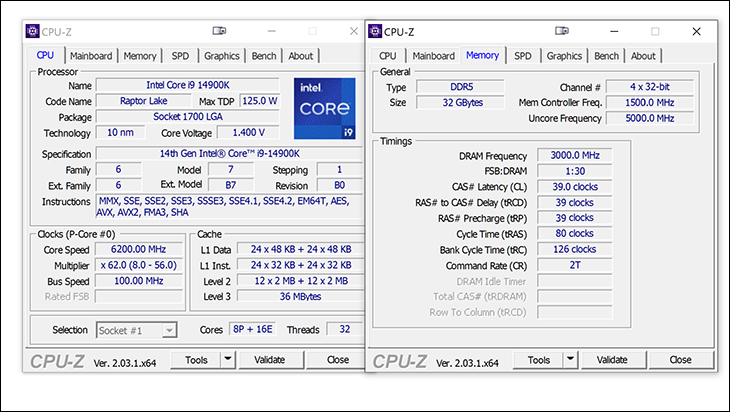The height and width of the screenshot is (412, 730).
Task: Select the CPU tab in left window
Action: [45, 55]
